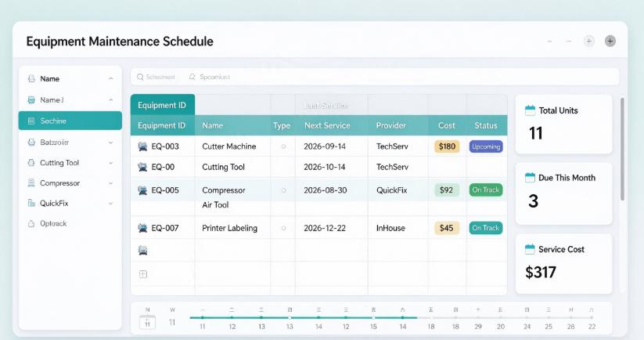Click the icon beside Name sidebar entry
This screenshot has width=644, height=340.
[x=31, y=78]
